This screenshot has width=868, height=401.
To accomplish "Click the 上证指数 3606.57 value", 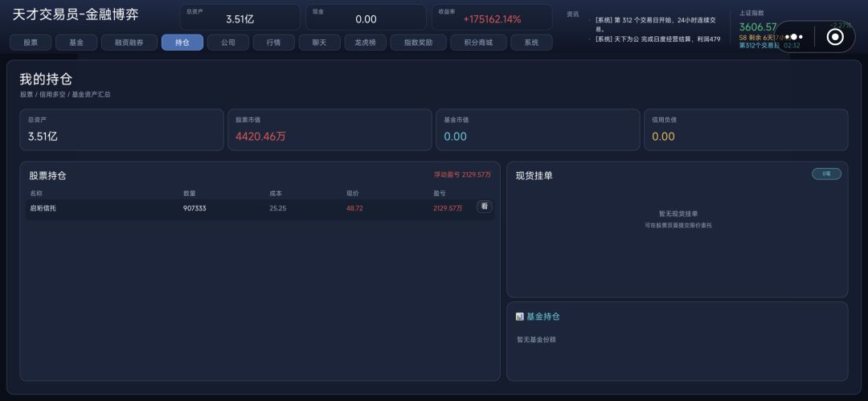I will pos(758,27).
